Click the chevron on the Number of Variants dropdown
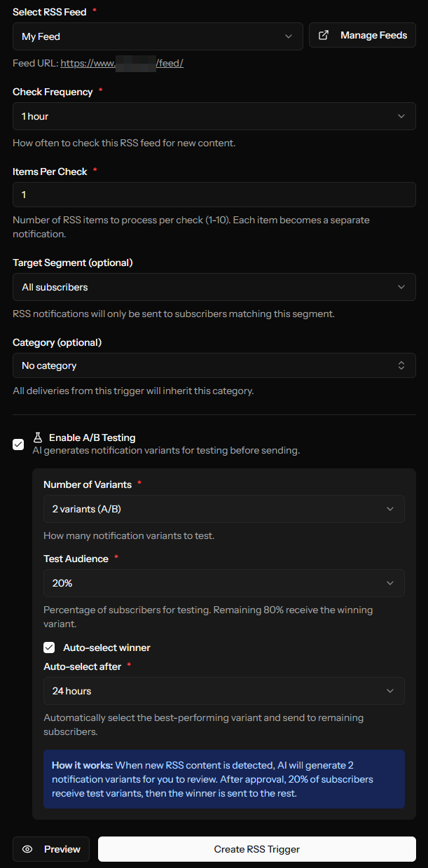This screenshot has width=428, height=868. point(389,509)
